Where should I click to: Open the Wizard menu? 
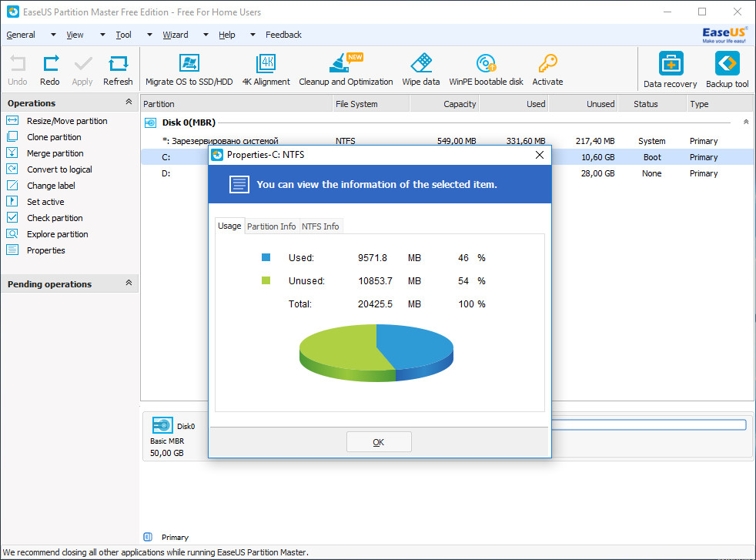[x=176, y=35]
